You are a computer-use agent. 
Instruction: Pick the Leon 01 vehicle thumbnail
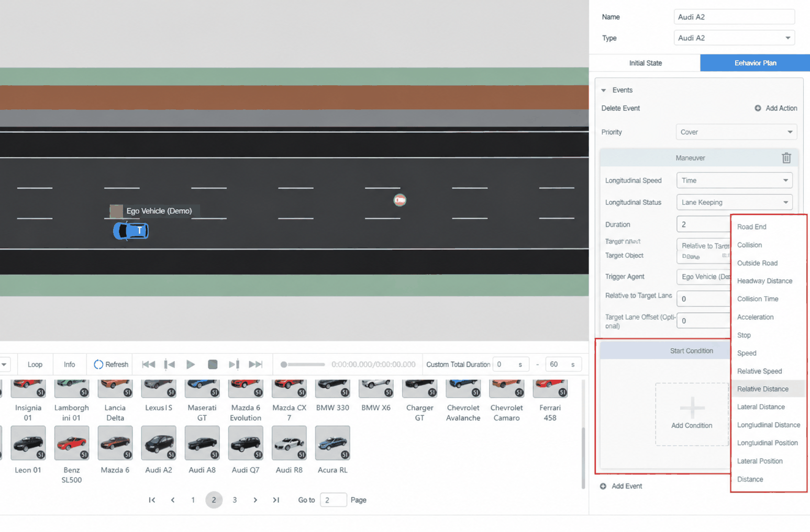point(28,443)
